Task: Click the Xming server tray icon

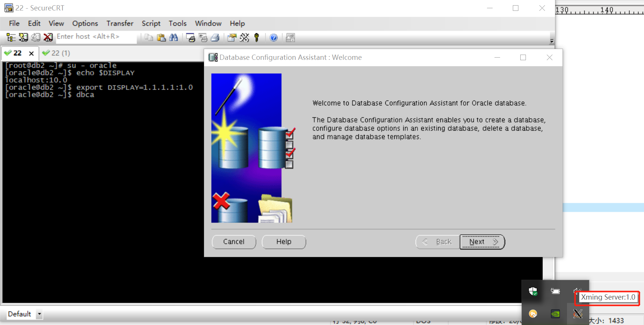Action: pos(578,313)
